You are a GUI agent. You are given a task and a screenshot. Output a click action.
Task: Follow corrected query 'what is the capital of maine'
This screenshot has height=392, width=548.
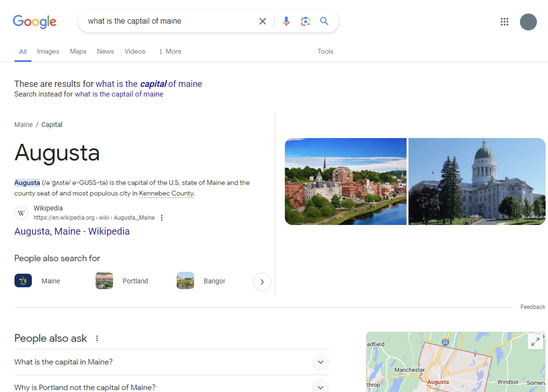(x=149, y=84)
